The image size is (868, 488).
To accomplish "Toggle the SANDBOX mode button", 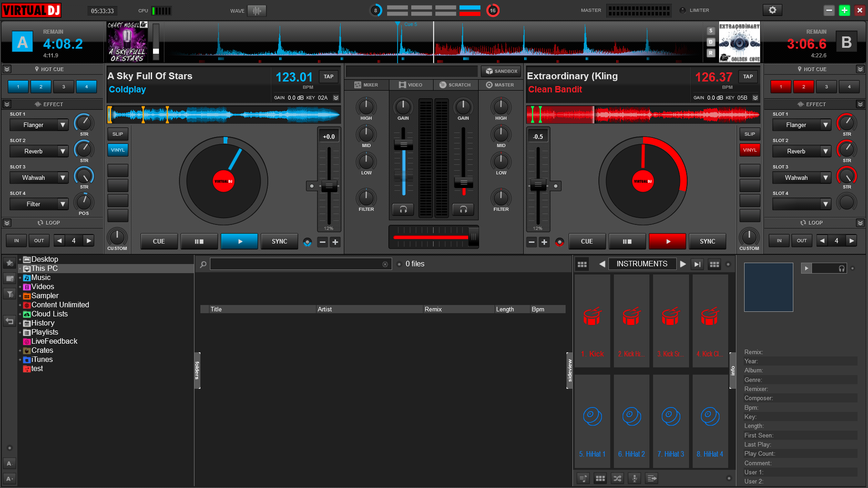I will 501,71.
